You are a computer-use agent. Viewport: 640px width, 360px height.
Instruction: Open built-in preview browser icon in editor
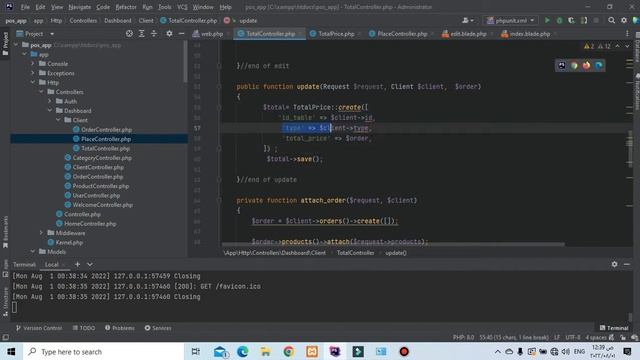pyautogui.click(x=562, y=65)
